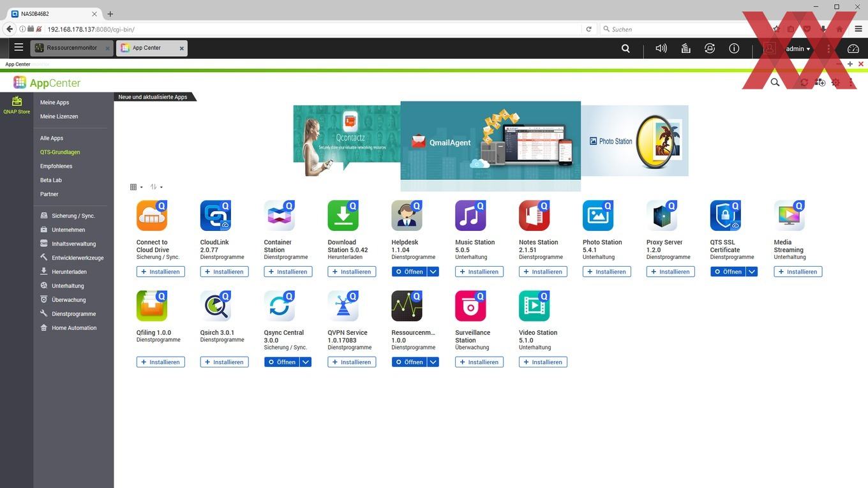Install Music Station
Screen dimensions: 868x488
(x=479, y=272)
